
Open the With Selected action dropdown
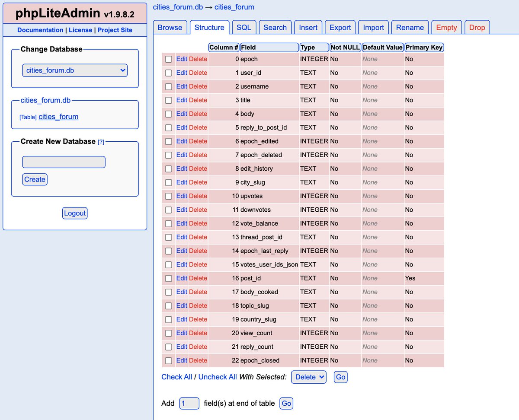309,377
